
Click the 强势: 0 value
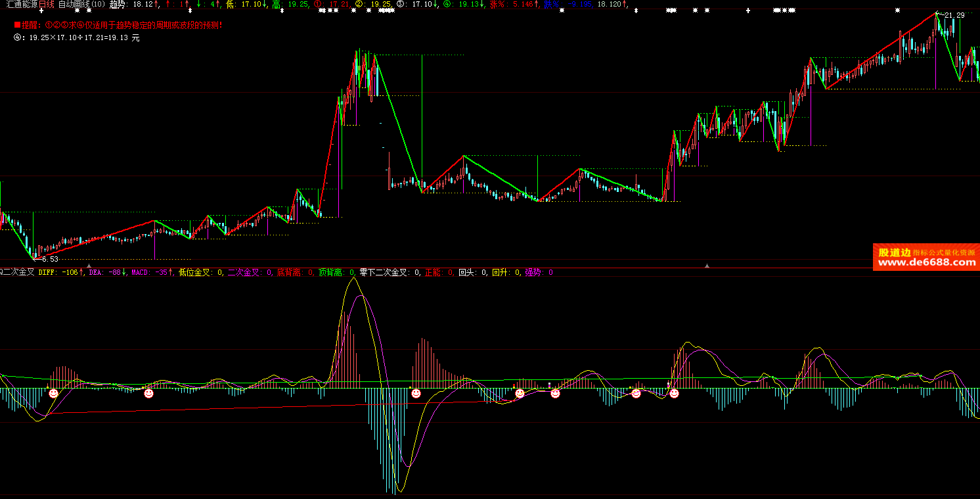[539, 272]
